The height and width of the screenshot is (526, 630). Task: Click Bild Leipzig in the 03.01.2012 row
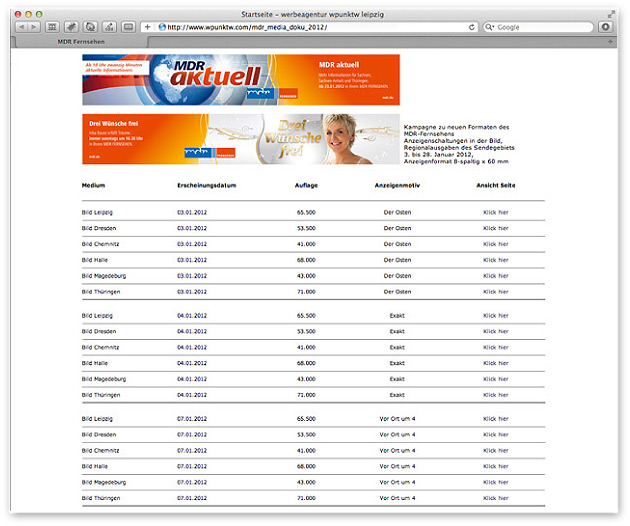[x=97, y=212]
